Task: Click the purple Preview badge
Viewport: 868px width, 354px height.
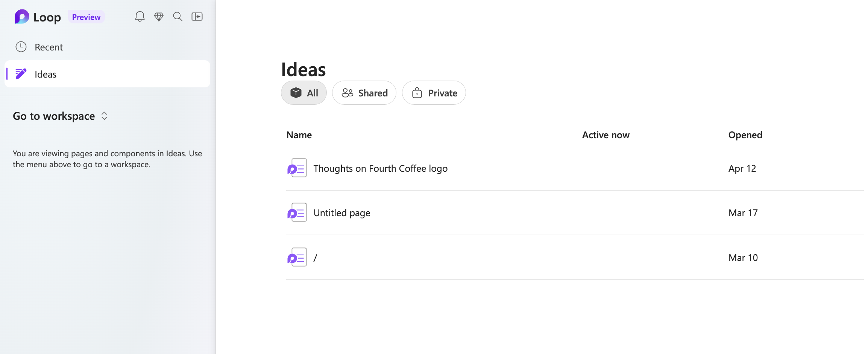Action: [86, 17]
